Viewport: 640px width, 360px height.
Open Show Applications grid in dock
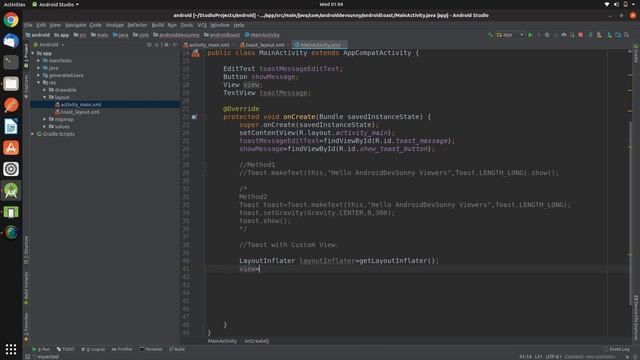(11, 349)
